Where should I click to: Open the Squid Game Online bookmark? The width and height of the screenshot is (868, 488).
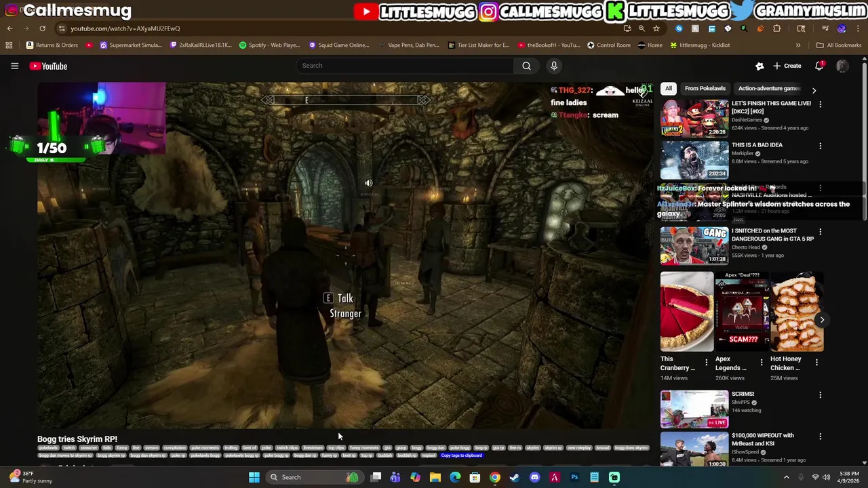coord(338,45)
